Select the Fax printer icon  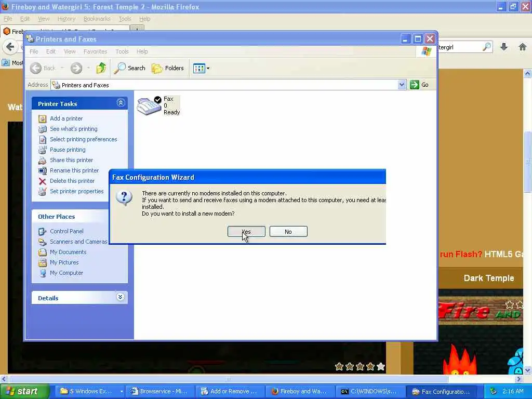pyautogui.click(x=149, y=106)
